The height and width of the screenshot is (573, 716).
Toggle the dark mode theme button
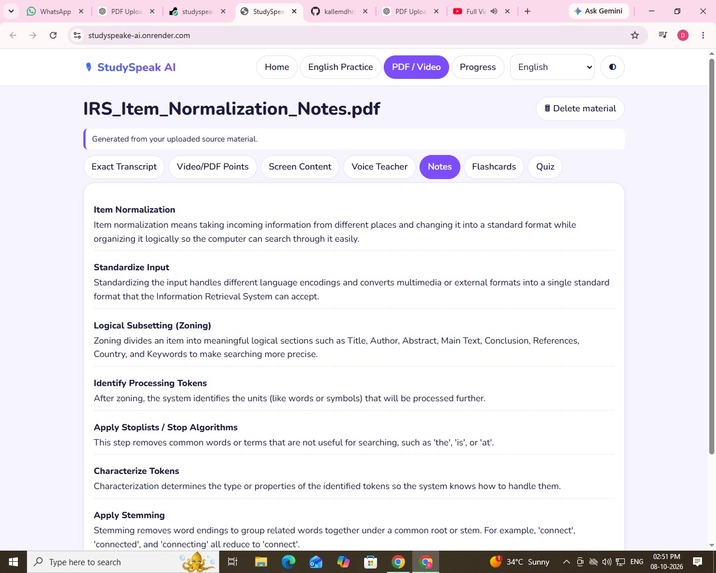(x=612, y=67)
